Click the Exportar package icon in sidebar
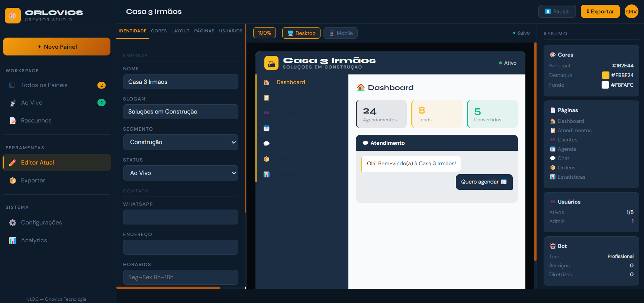The image size is (644, 303). pos(13,181)
